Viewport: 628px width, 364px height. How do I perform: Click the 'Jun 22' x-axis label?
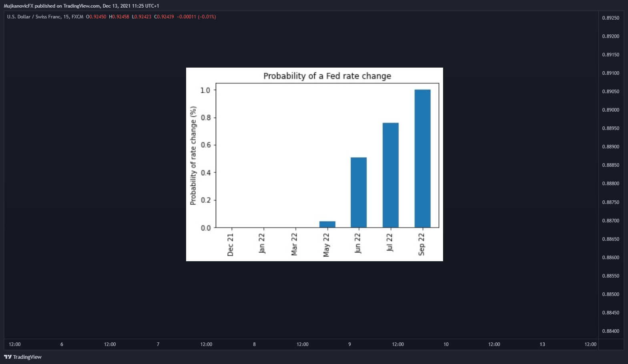tap(357, 243)
